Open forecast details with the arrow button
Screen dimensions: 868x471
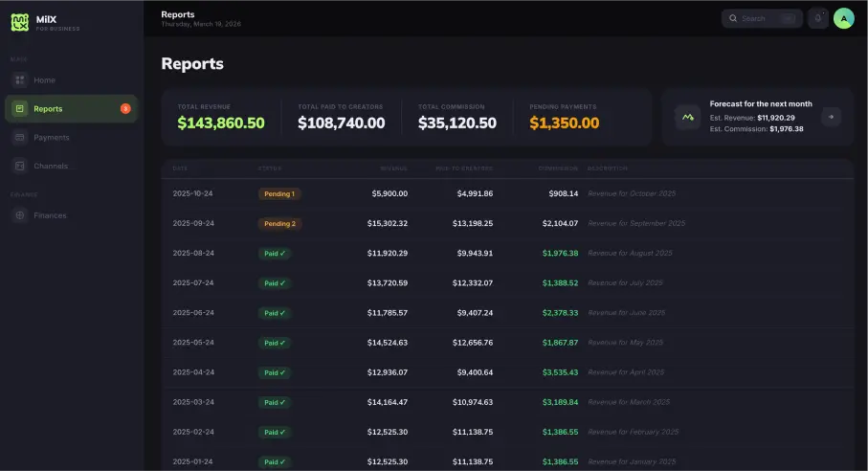[x=832, y=117]
